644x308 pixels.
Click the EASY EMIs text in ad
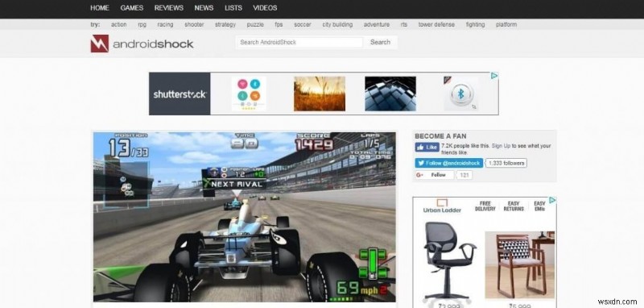(x=539, y=206)
